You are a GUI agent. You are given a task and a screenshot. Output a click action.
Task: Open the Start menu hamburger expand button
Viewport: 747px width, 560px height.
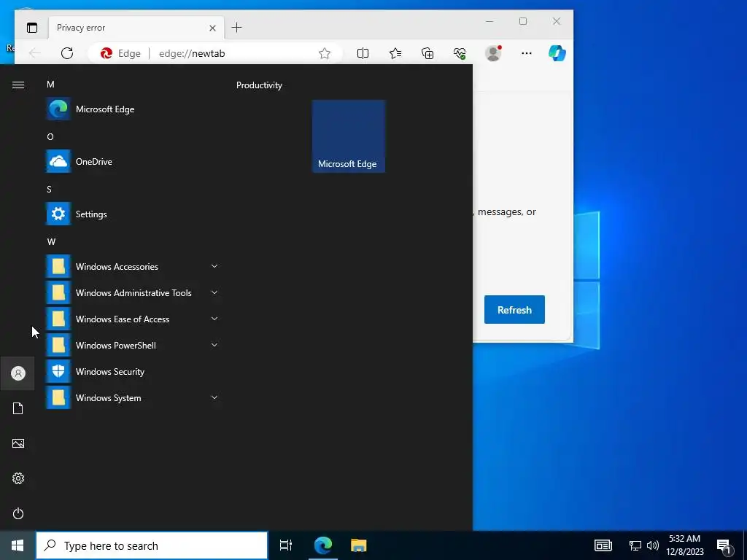point(18,85)
